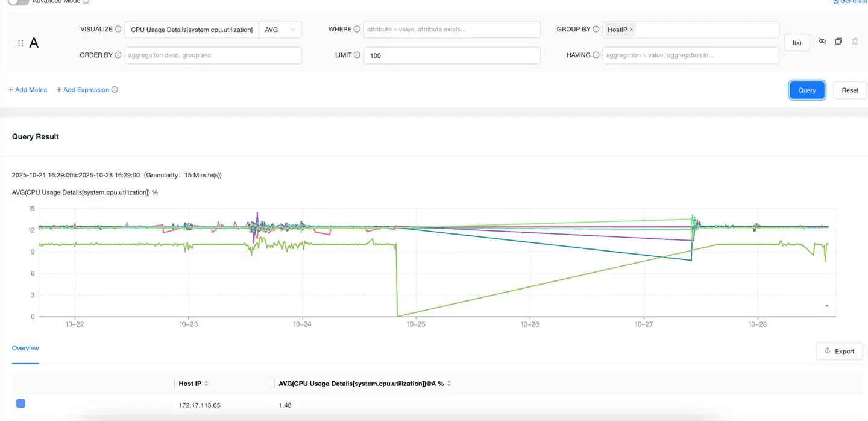
Task: Toggle the Advanced Mode switch
Action: (18, 2)
